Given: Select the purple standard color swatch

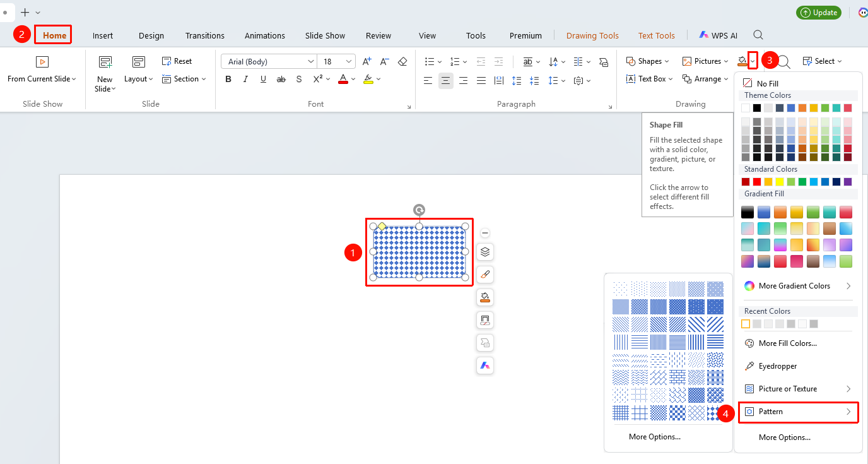Looking at the screenshot, I should coord(848,182).
